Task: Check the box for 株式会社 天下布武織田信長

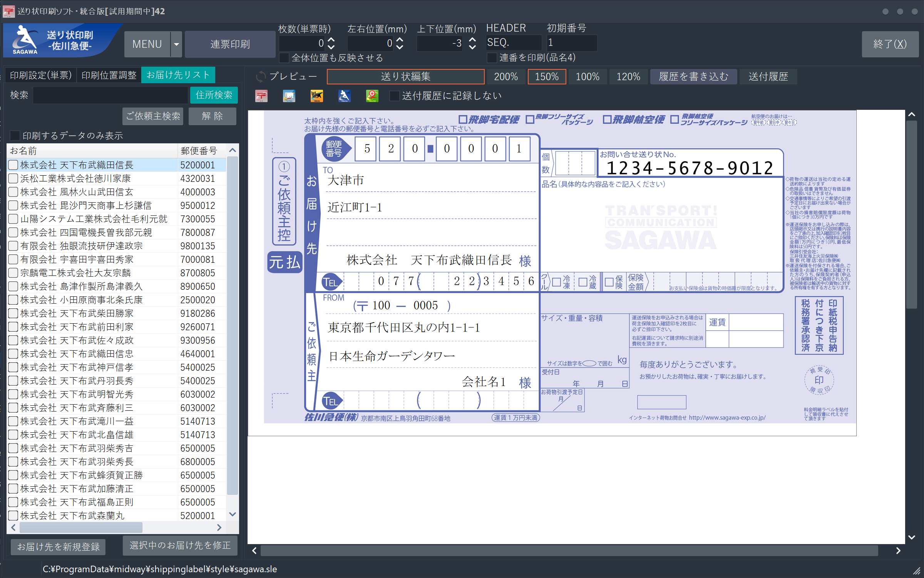Action: tap(13, 165)
